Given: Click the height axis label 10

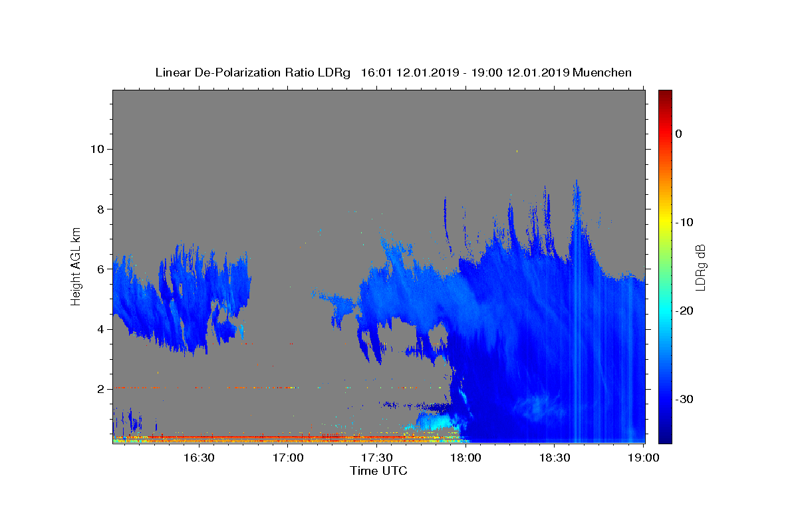Looking at the screenshot, I should click(x=98, y=149).
